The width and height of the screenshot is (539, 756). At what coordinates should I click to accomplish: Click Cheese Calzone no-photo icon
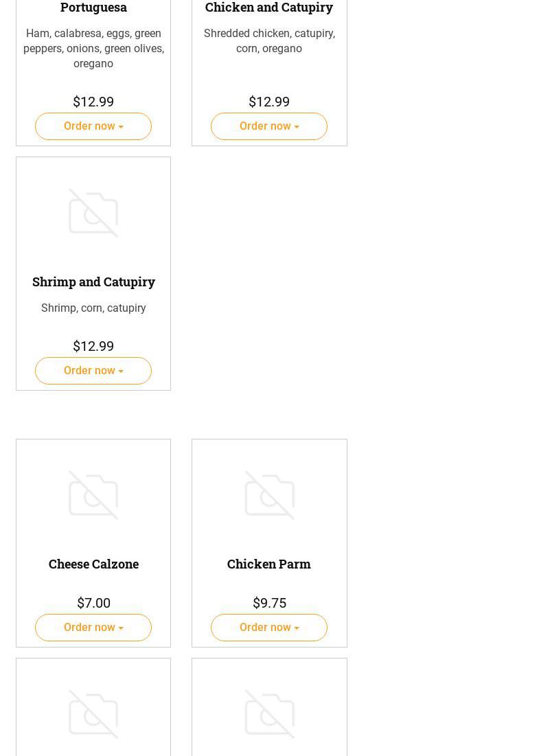point(93,495)
